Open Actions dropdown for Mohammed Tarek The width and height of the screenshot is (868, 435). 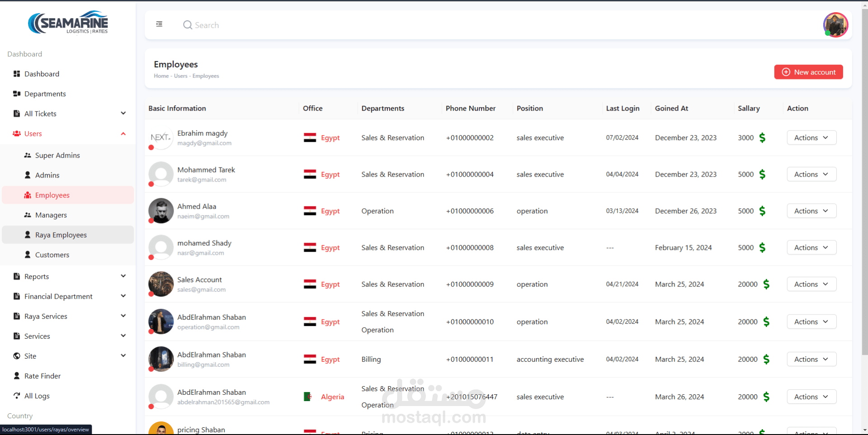coord(811,174)
